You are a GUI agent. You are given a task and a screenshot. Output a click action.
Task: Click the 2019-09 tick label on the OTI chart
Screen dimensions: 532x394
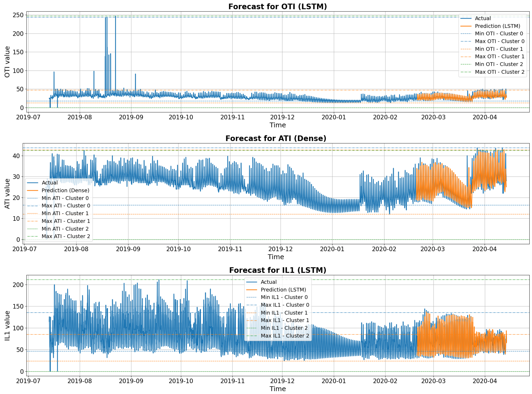[x=131, y=117]
